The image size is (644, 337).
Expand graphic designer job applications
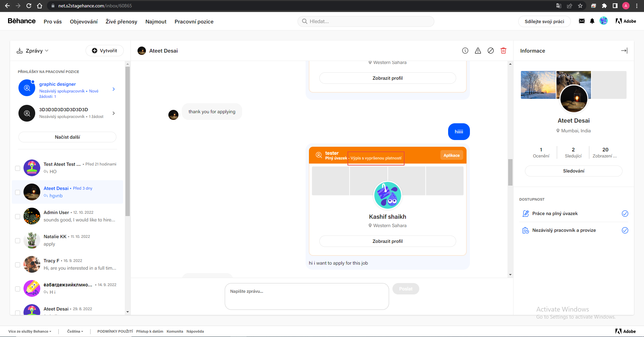[x=114, y=89]
